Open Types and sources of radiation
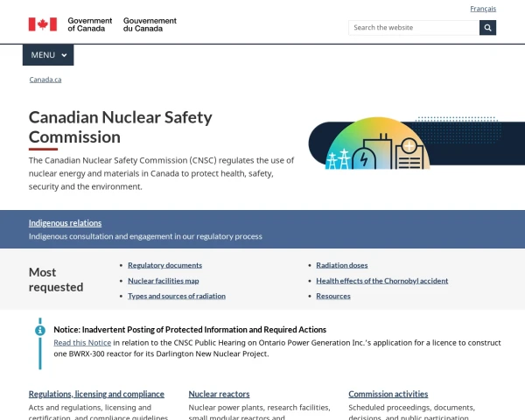 (177, 296)
